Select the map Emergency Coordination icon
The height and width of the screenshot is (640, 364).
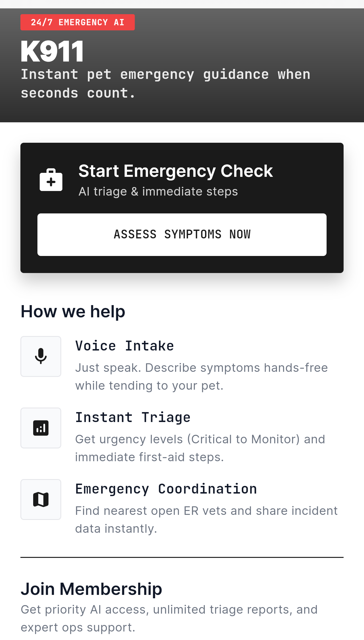tap(41, 500)
